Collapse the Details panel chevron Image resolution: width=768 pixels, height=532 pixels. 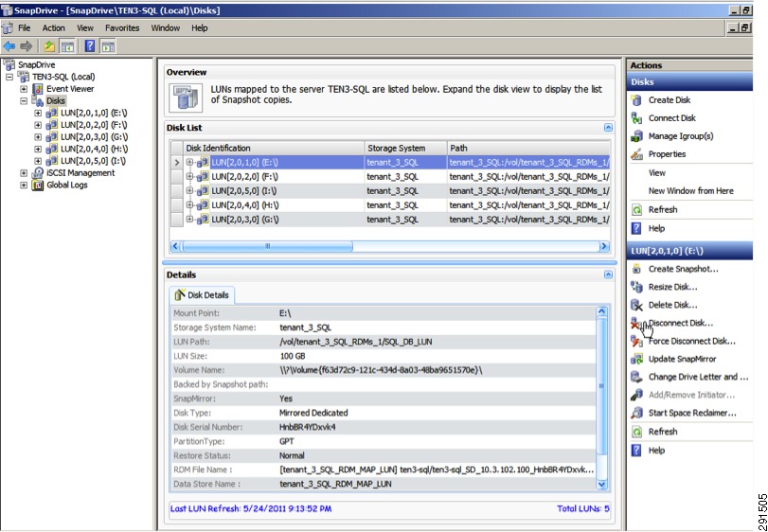click(608, 275)
